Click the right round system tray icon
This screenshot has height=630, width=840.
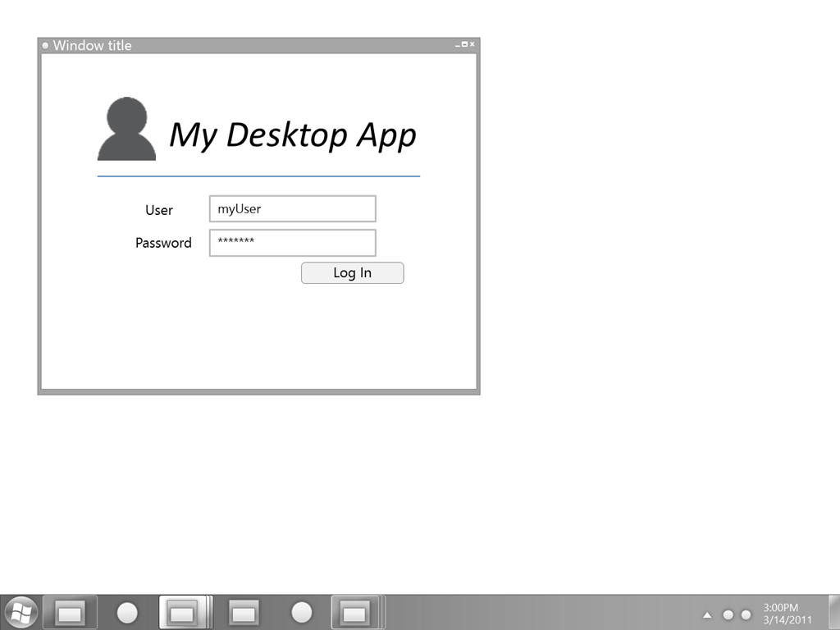coord(746,615)
